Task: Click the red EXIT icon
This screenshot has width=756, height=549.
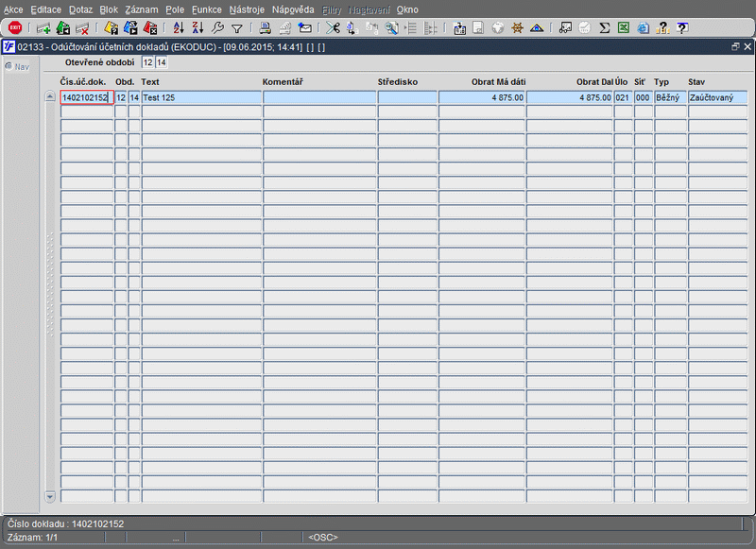Action: [15, 28]
